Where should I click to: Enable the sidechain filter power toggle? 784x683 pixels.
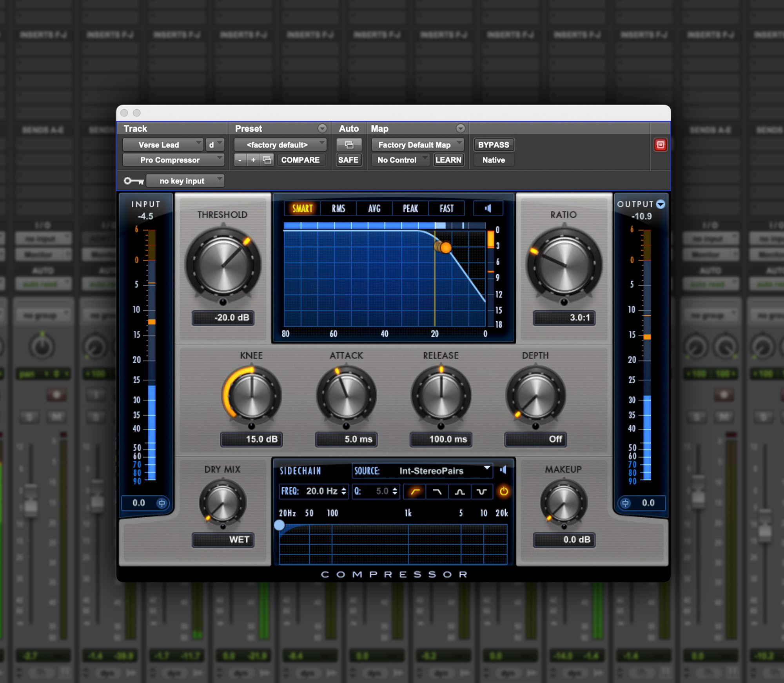(x=504, y=491)
